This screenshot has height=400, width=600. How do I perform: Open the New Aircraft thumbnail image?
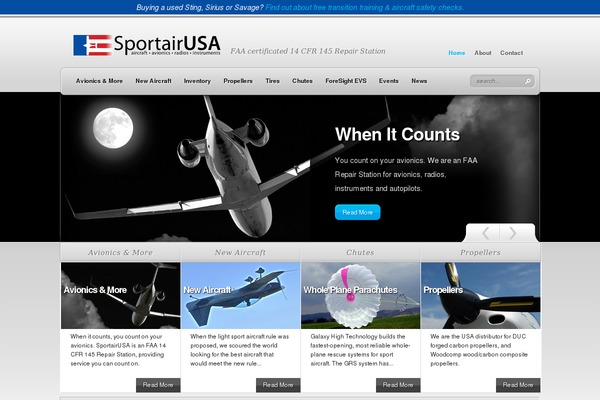[240, 296]
